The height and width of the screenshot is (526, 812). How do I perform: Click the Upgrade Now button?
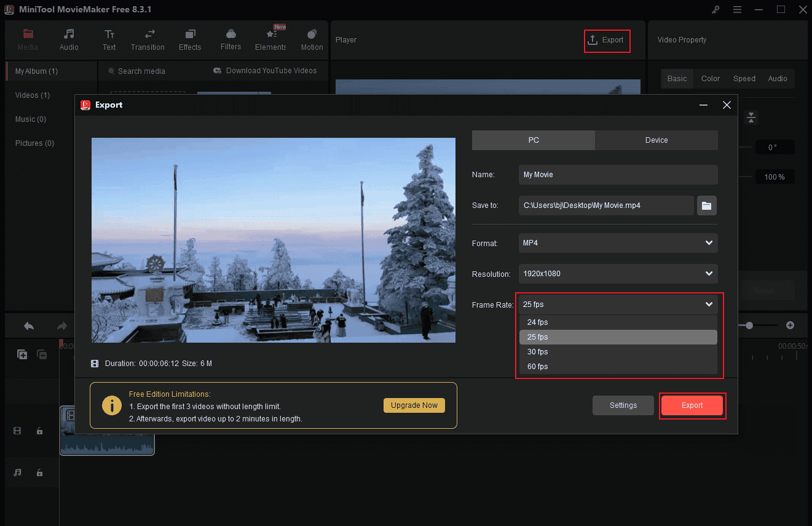point(414,405)
